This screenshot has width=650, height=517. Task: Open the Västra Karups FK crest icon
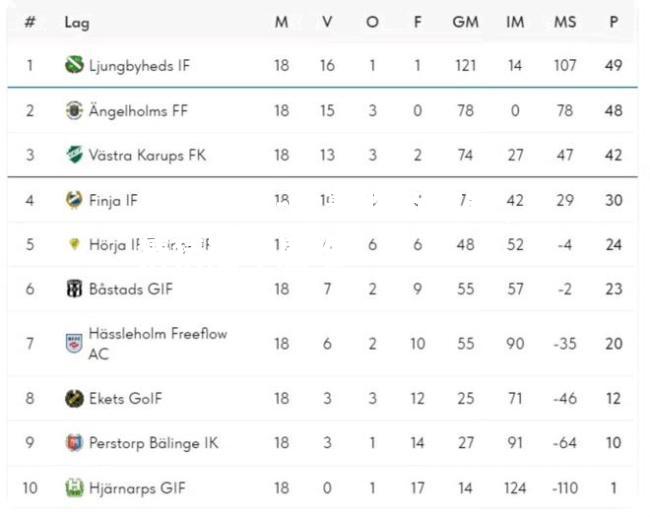coord(75,155)
